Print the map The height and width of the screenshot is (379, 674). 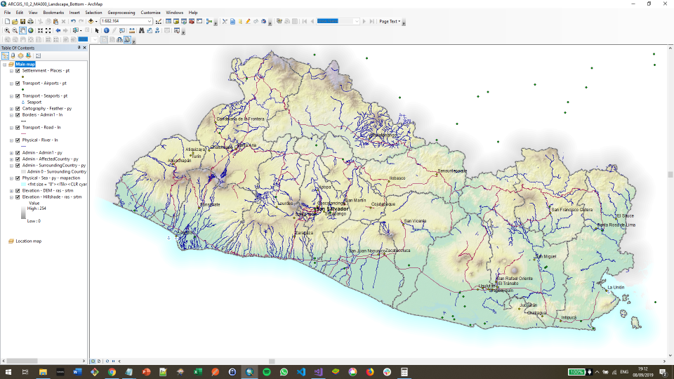click(31, 21)
